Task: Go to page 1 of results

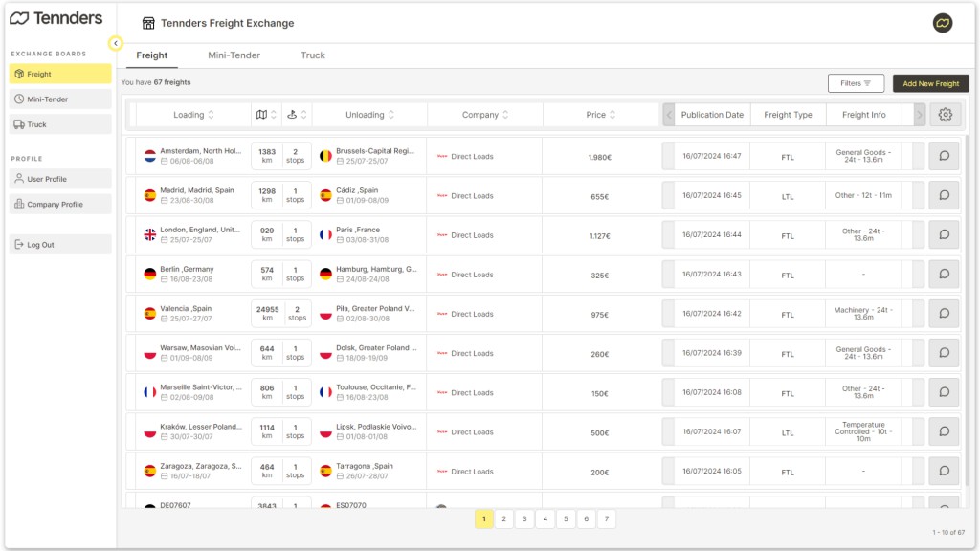Action: (x=483, y=518)
